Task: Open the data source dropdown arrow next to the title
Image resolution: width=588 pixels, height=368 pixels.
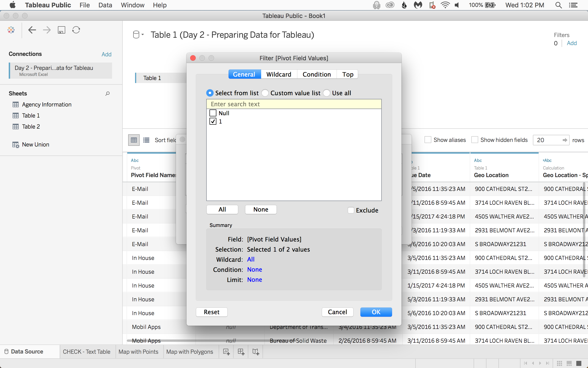Action: (x=143, y=34)
